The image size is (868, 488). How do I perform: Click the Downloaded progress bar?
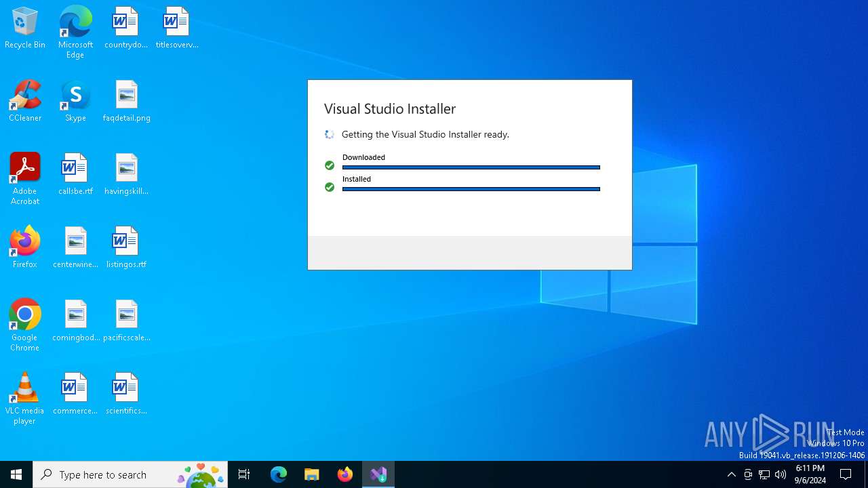click(471, 167)
